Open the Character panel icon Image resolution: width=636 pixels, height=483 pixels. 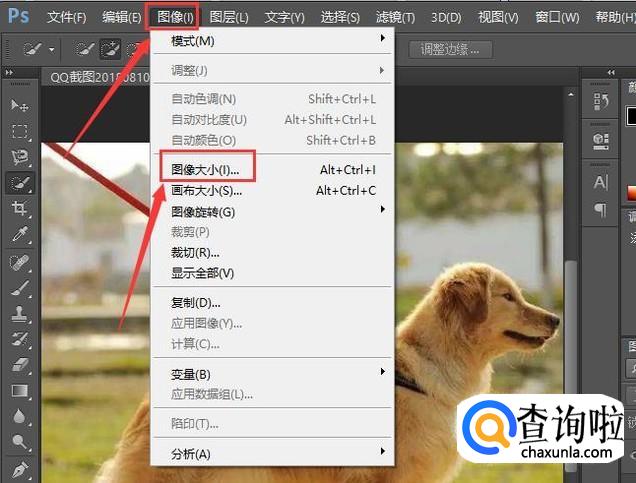point(601,182)
